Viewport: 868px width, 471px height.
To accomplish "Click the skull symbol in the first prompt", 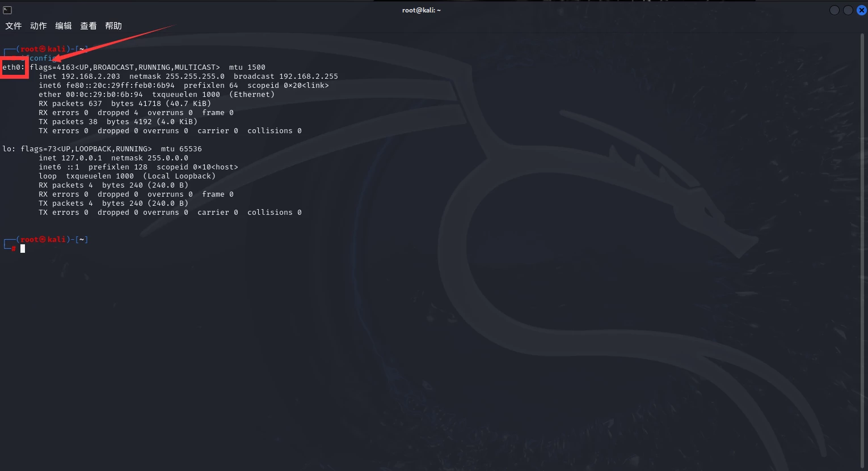I will pyautogui.click(x=43, y=49).
